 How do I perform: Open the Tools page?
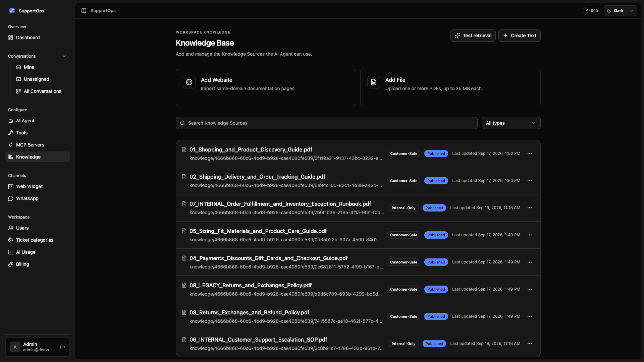point(38,133)
